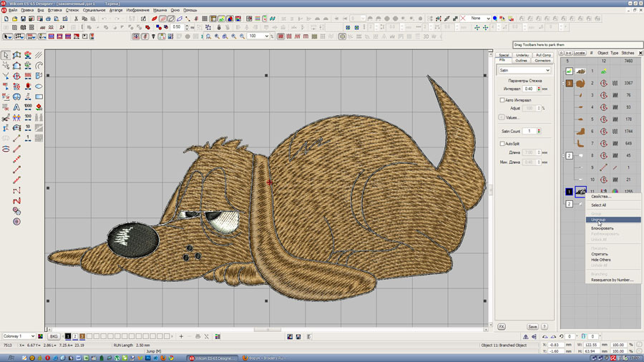Choose Resequence by Number in context menu
The width and height of the screenshot is (644, 362).
pyautogui.click(x=612, y=280)
